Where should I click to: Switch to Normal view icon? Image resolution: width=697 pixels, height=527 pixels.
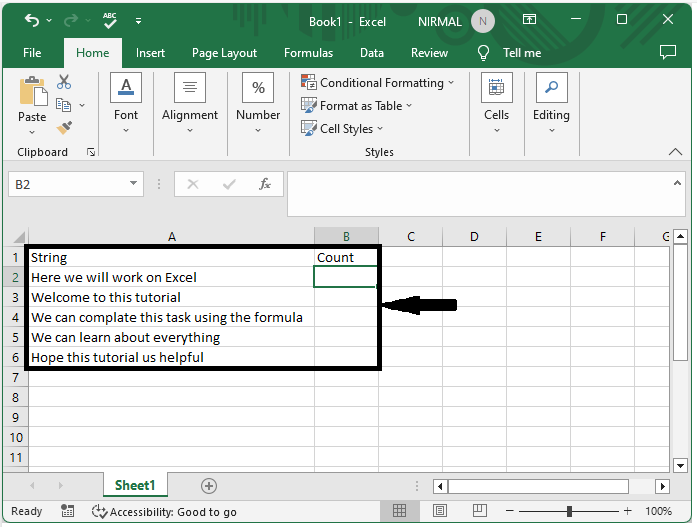(x=399, y=511)
